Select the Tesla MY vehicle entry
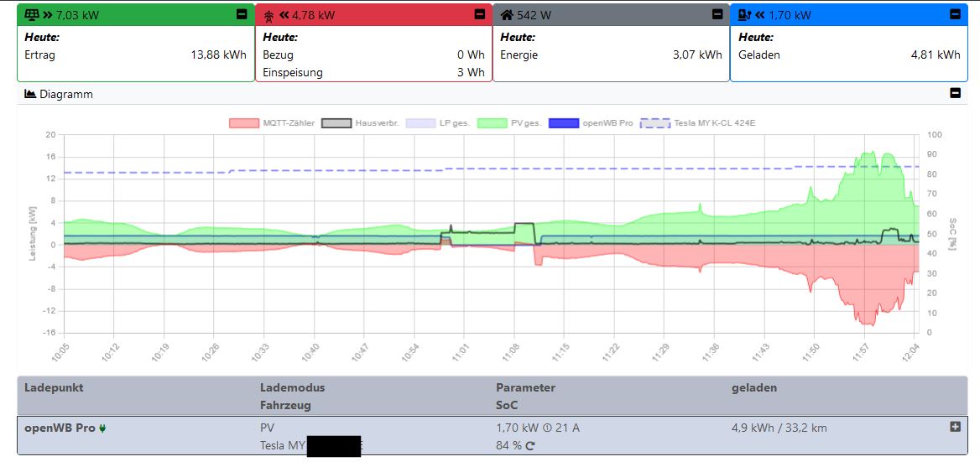Viewport: 980px width, 467px height. point(312,446)
